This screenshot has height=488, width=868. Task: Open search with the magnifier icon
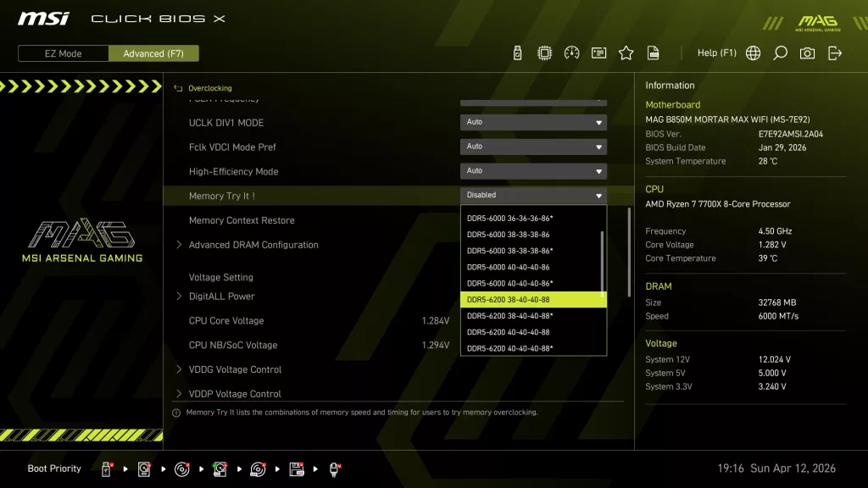[780, 53]
